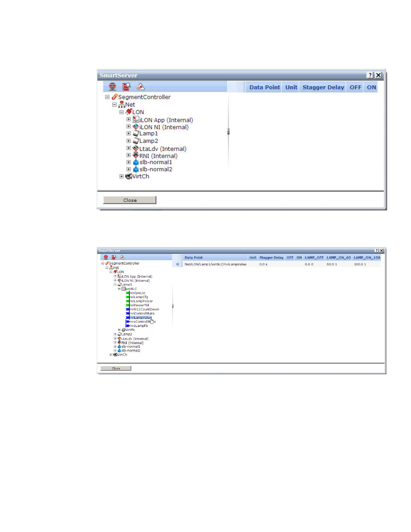Expand slb-normal1 node in upper dialog
Screen dimensions: 411x532
[x=128, y=162]
